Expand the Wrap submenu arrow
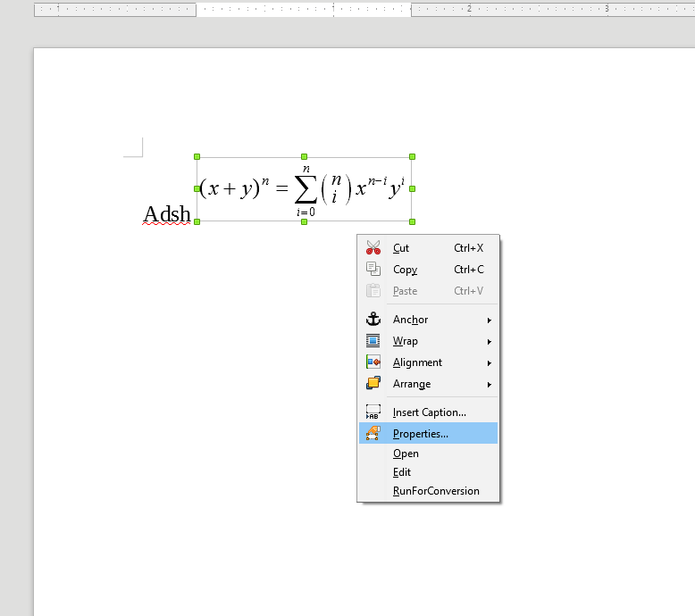 pyautogui.click(x=490, y=342)
